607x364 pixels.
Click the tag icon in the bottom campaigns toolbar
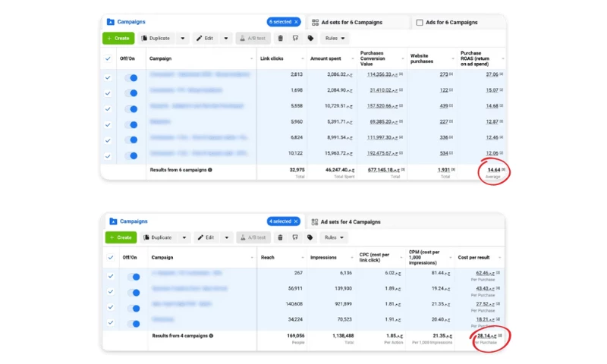coord(311,237)
